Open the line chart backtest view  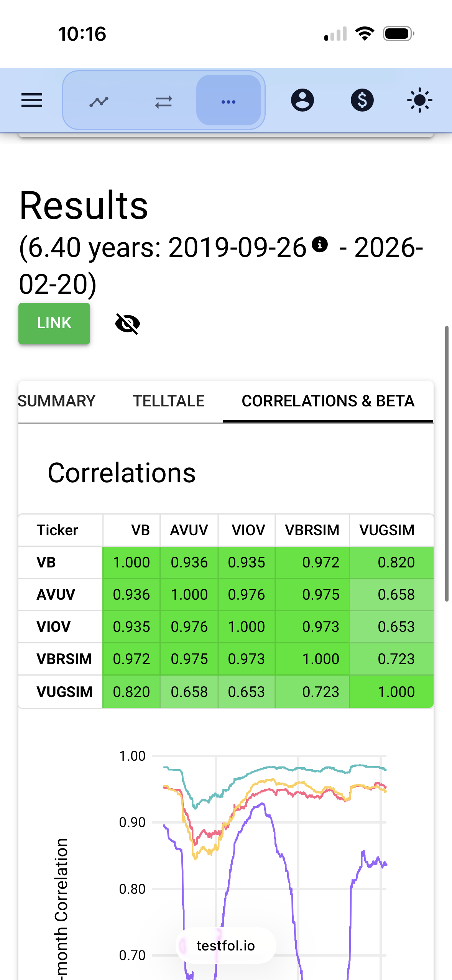pos(99,101)
